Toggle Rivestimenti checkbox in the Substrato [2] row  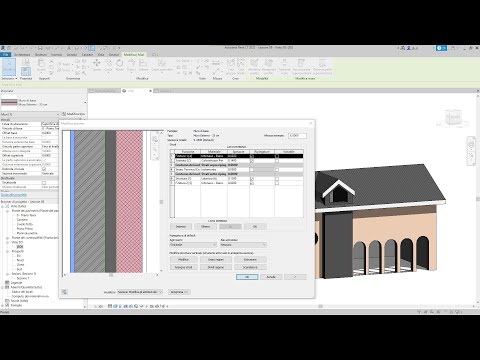(252, 161)
